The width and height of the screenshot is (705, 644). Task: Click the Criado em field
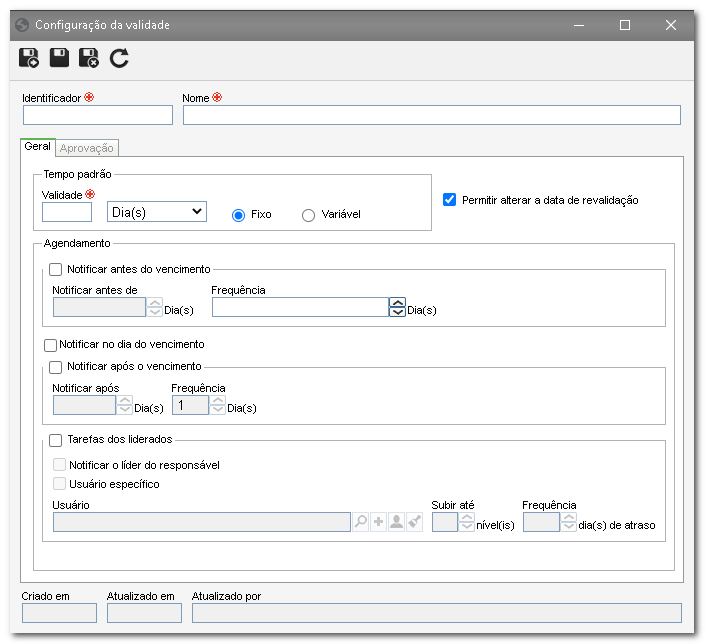pos(59,613)
